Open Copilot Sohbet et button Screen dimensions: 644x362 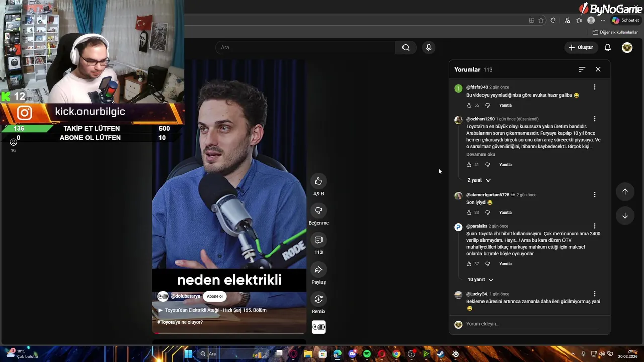[625, 20]
